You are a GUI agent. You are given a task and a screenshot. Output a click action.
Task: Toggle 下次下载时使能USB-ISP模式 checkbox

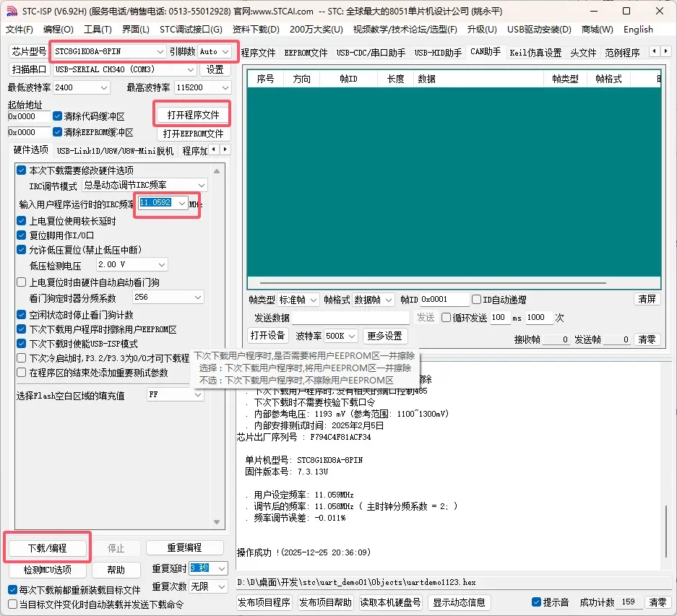pos(22,344)
